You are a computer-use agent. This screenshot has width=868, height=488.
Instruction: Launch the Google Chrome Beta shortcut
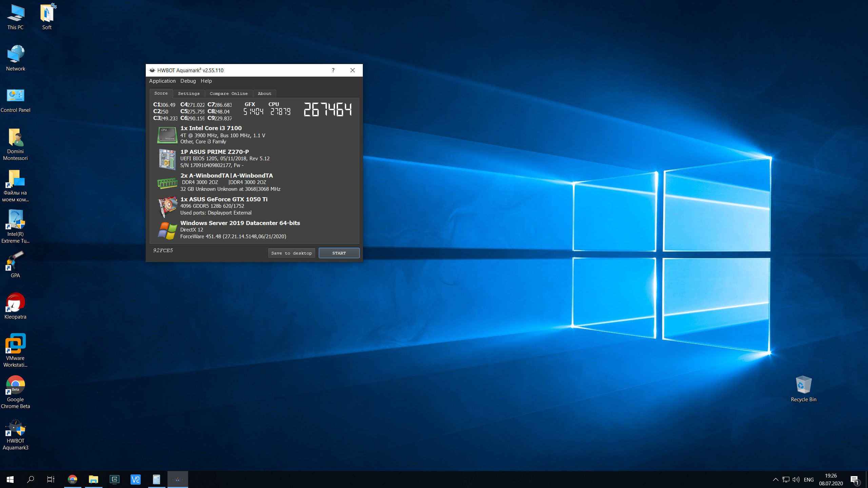click(16, 392)
